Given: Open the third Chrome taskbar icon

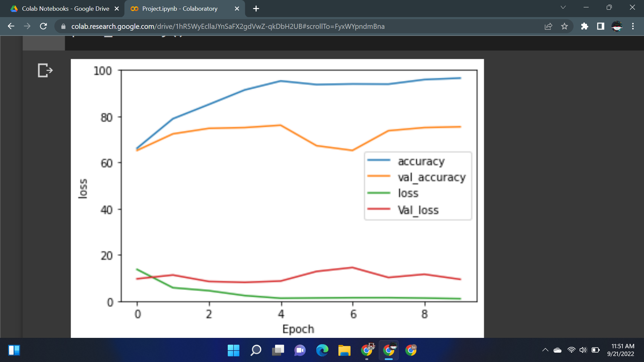Looking at the screenshot, I should (x=411, y=350).
